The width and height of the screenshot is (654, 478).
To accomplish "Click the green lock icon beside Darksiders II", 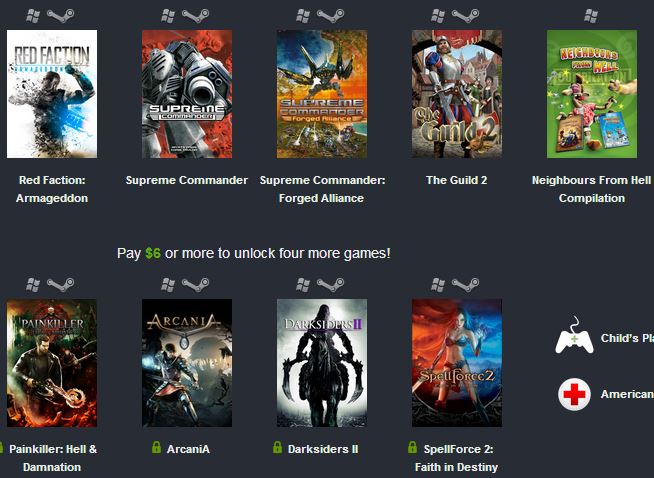I will point(277,448).
